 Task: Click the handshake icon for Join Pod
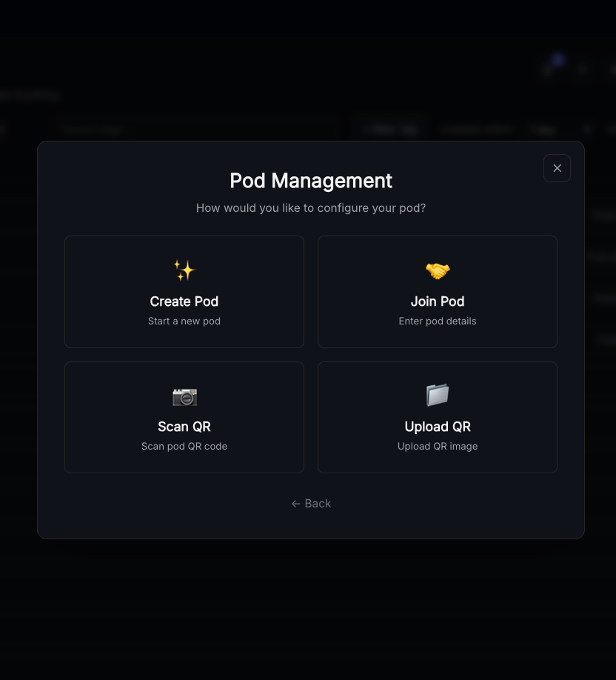pos(438,271)
